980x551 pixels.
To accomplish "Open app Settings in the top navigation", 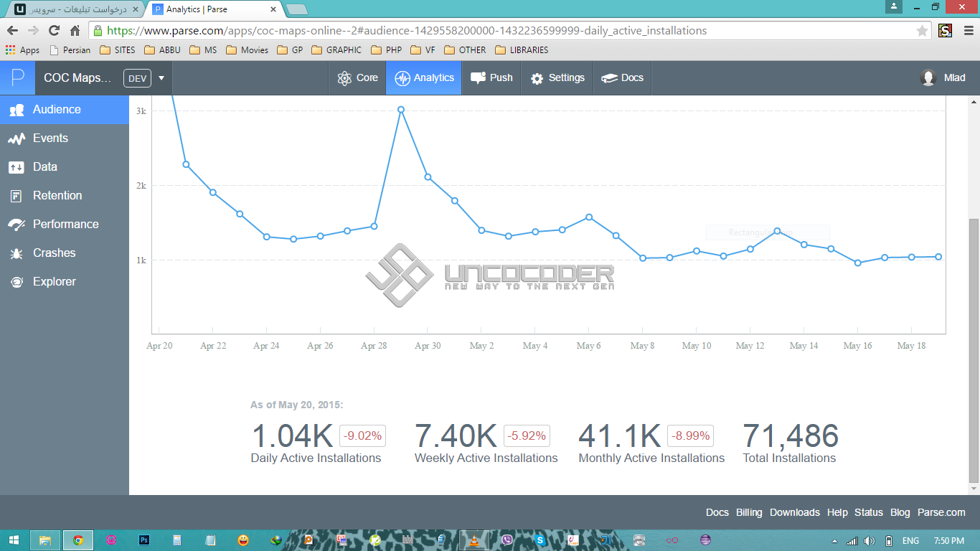I will pyautogui.click(x=557, y=77).
